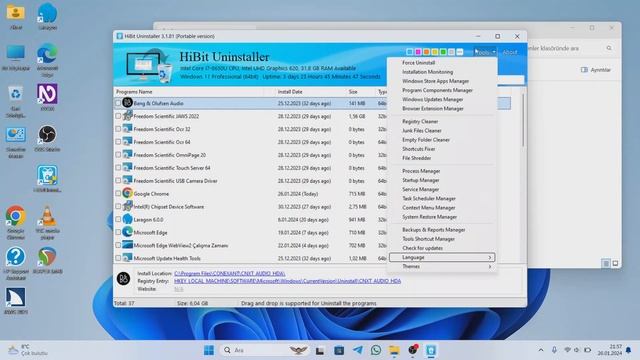The image size is (640, 360).
Task: Check the Freedom Scientific OmniPage 20 checkbox
Action: click(x=118, y=155)
